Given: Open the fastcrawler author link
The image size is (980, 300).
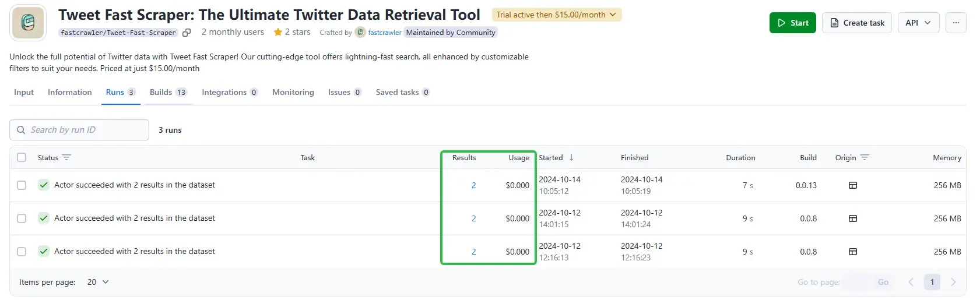Looking at the screenshot, I should coord(385,33).
